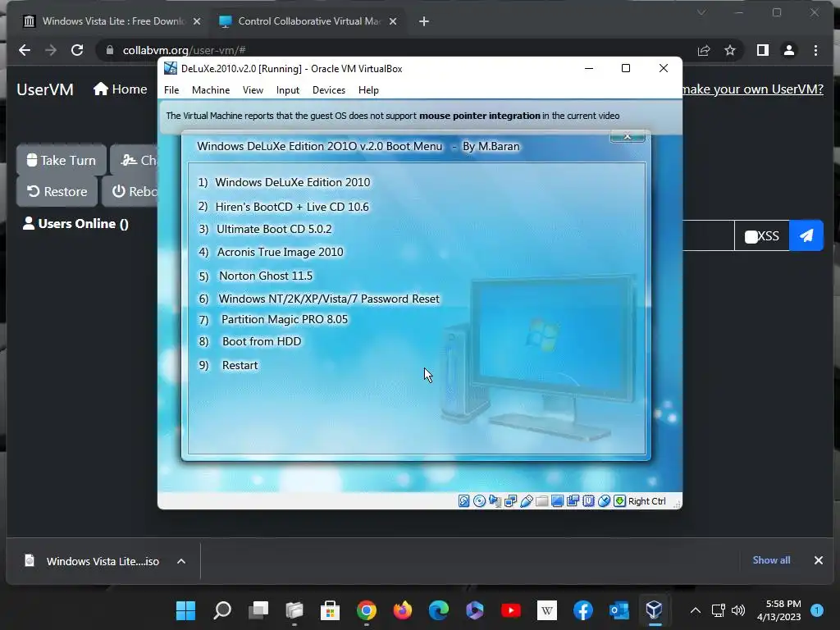Select Partition Magic PRO 8.05 option
This screenshot has height=630, width=840.
[x=273, y=319]
